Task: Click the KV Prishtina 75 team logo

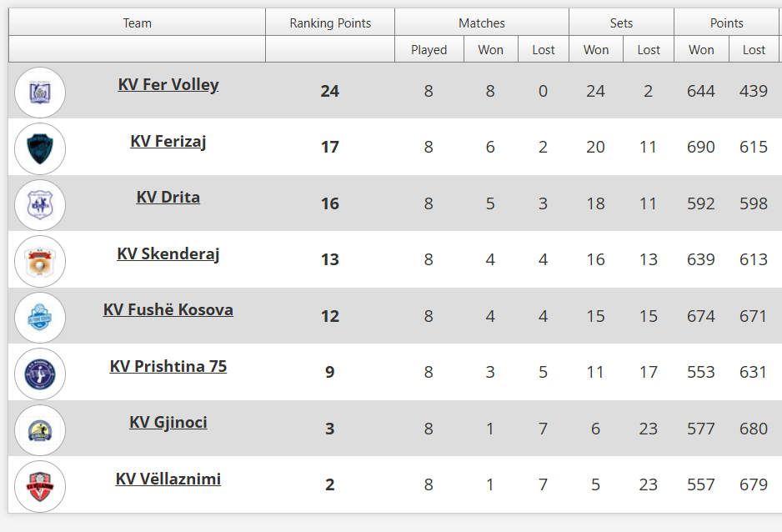Action: tap(40, 374)
